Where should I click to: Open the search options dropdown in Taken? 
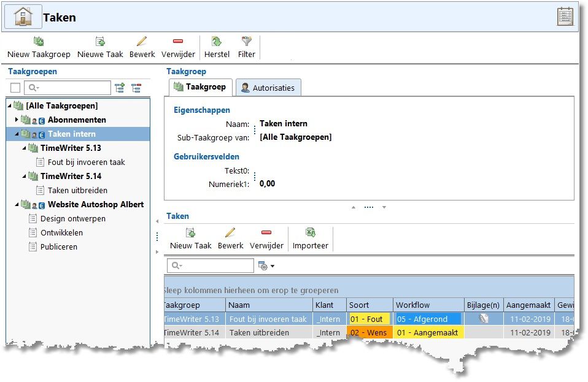point(266,265)
